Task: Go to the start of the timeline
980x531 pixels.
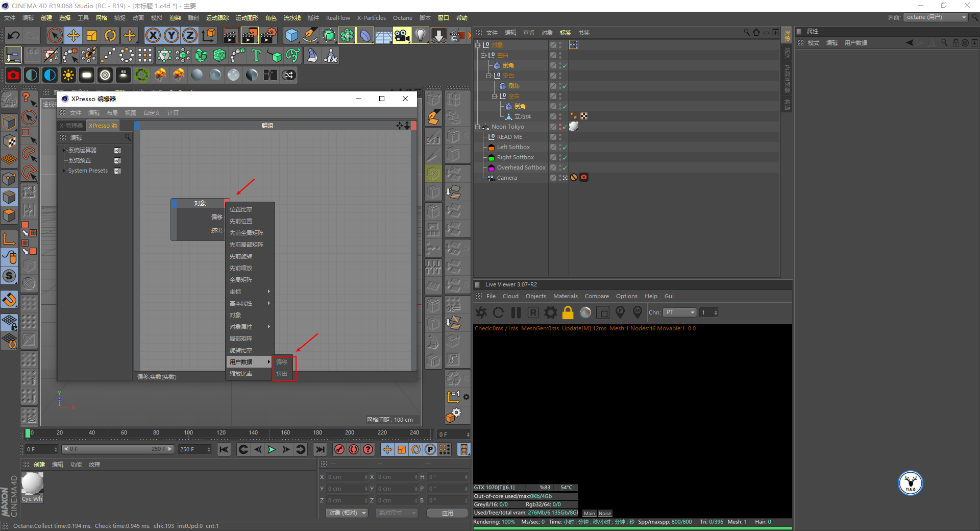Action: (224, 449)
